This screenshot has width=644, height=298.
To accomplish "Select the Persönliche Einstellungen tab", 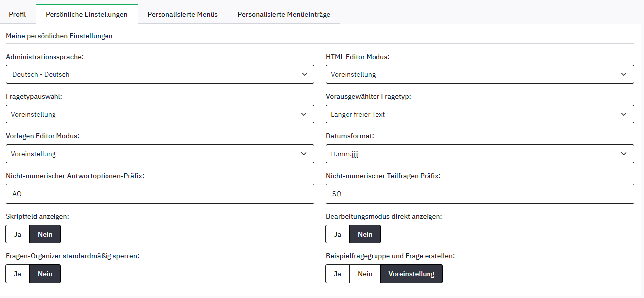I will 87,14.
